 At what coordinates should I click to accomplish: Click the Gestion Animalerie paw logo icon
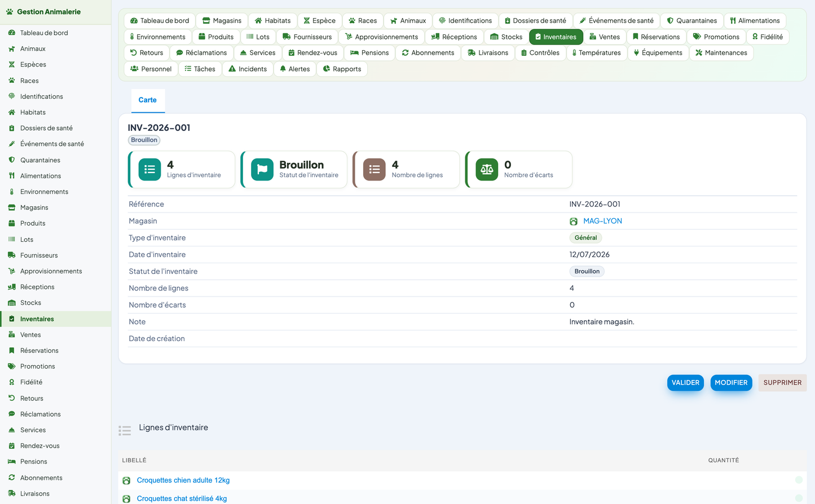pos(10,12)
